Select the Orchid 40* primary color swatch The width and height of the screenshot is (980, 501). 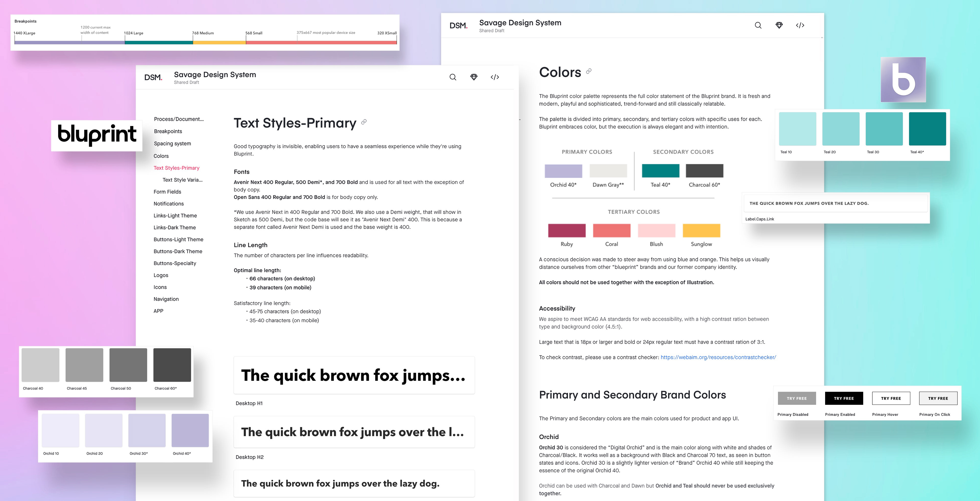(563, 171)
